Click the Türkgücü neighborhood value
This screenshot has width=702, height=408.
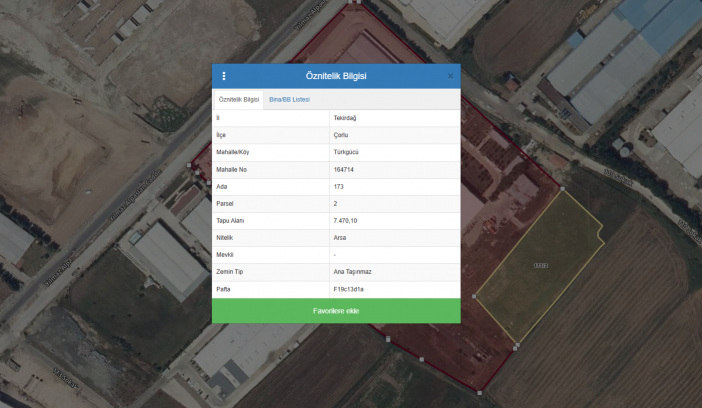point(345,152)
